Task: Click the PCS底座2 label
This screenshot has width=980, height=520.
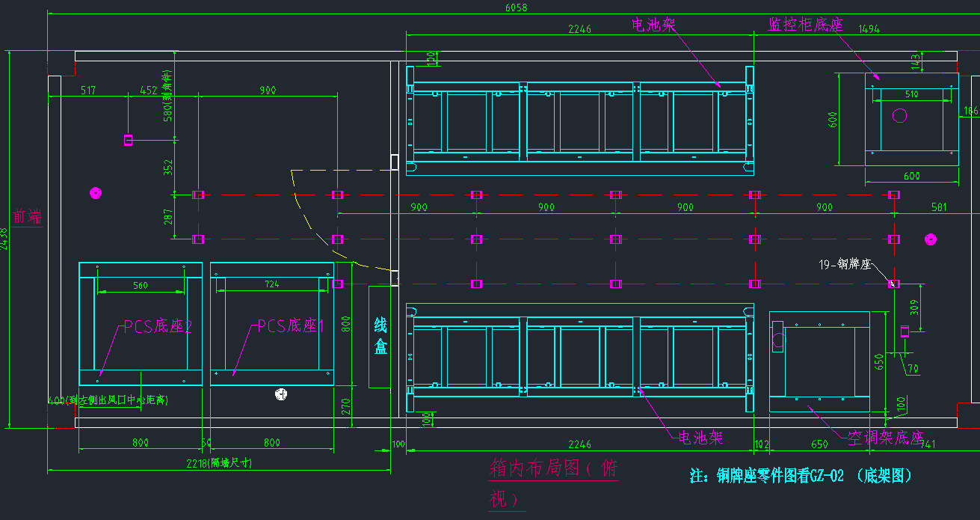Action: tap(158, 326)
